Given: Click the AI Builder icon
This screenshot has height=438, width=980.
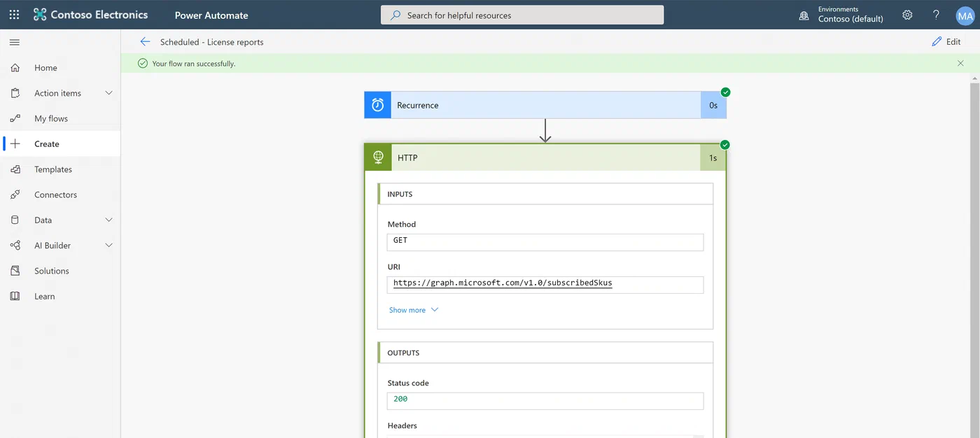Looking at the screenshot, I should (15, 246).
